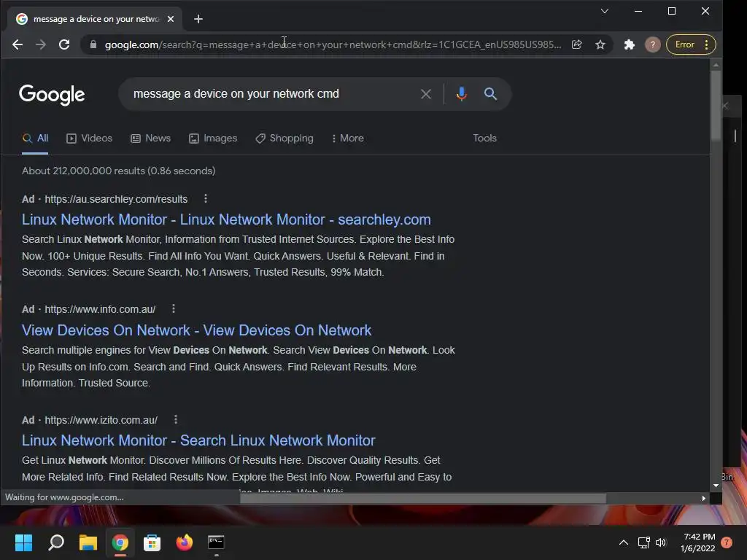Select the All results tab
This screenshot has width=747, height=560.
coord(35,139)
